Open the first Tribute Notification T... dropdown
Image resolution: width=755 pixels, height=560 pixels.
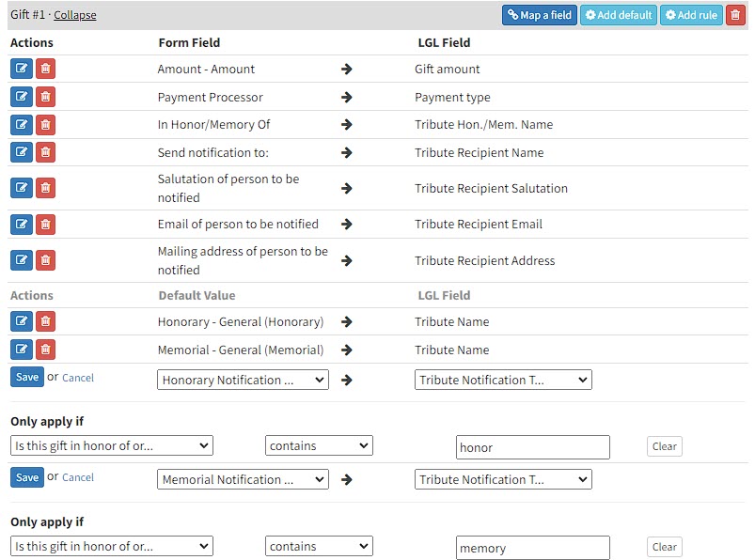tap(503, 380)
